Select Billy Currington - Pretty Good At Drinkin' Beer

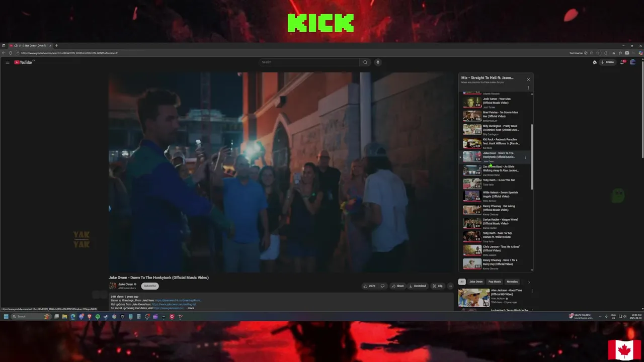[x=496, y=130]
